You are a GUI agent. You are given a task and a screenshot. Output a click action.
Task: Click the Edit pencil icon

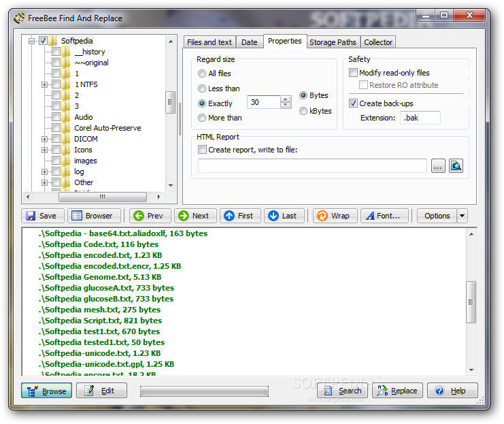(89, 390)
